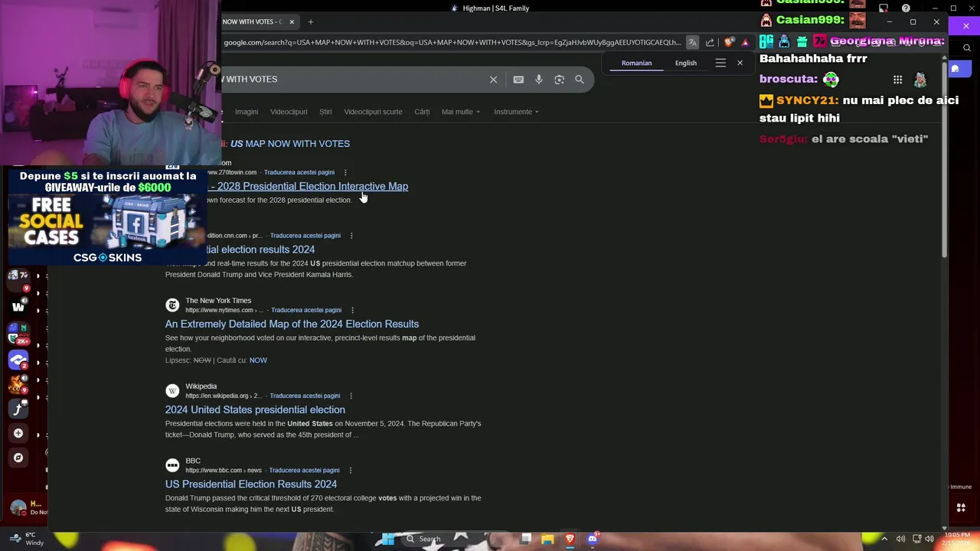Image resolution: width=980 pixels, height=551 pixels.
Task: Add a Discord server with plus icon
Action: coord(18,433)
